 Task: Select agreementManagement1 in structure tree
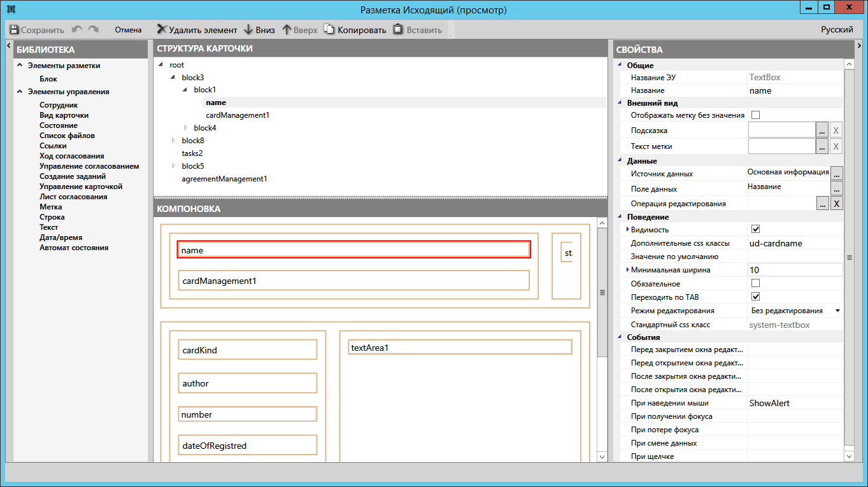[224, 179]
